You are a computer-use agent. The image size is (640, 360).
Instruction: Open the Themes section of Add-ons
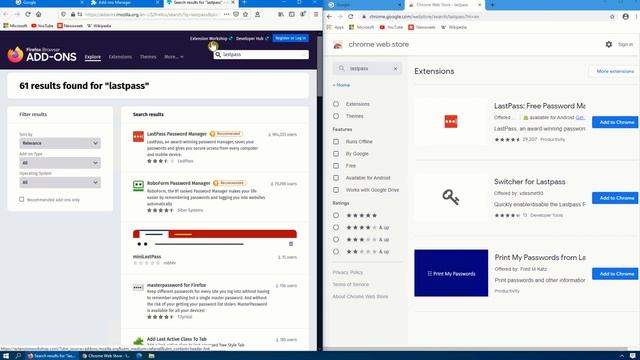pyautogui.click(x=148, y=57)
